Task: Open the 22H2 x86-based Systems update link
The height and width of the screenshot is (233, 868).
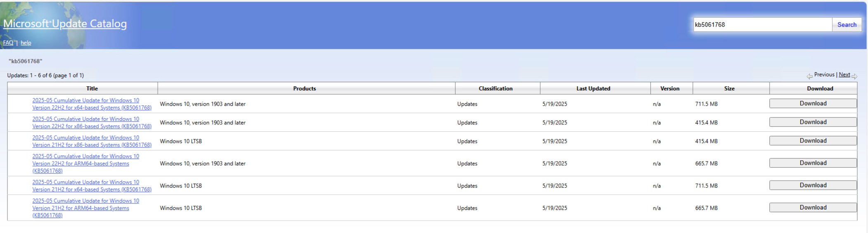Action: 92,122
